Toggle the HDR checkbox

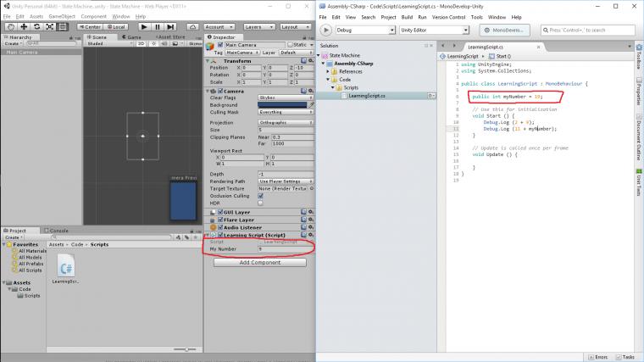click(260, 203)
